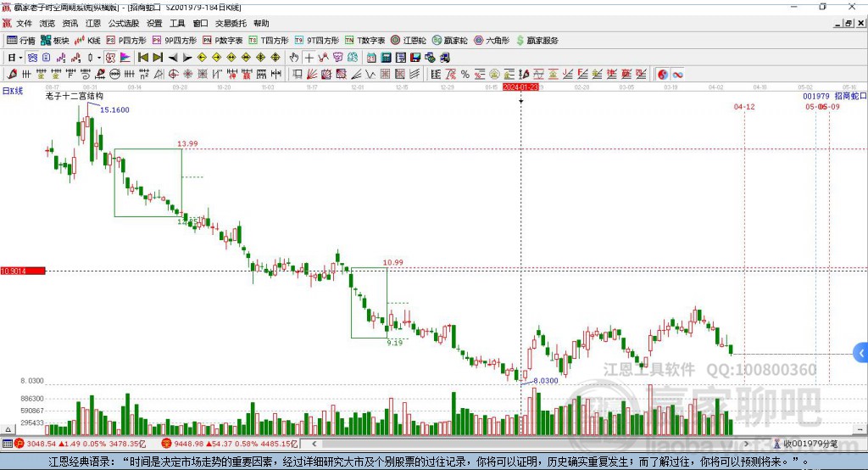Open the 帮助 menu

261,23
